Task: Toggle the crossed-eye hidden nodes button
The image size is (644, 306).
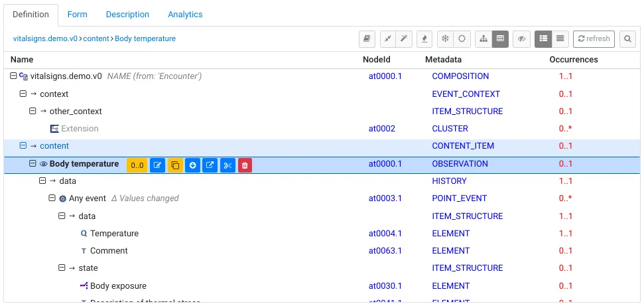Action: point(521,38)
